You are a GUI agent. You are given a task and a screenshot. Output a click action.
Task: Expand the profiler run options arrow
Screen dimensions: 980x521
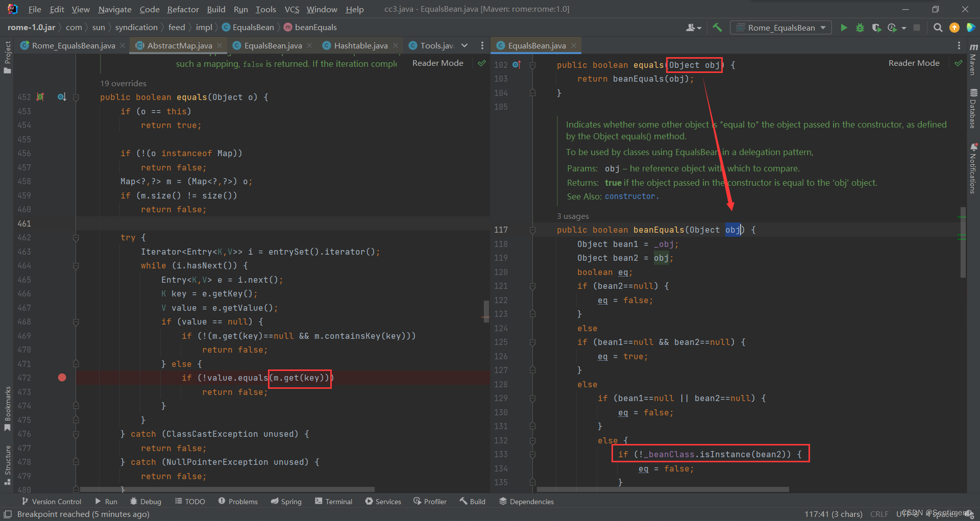[903, 28]
